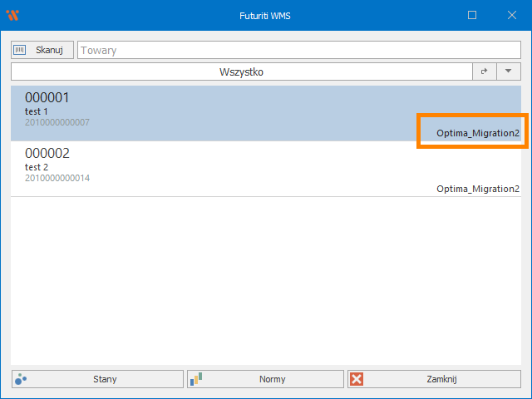
Task: Click the barcode icon on Skanuj
Action: click(x=20, y=50)
